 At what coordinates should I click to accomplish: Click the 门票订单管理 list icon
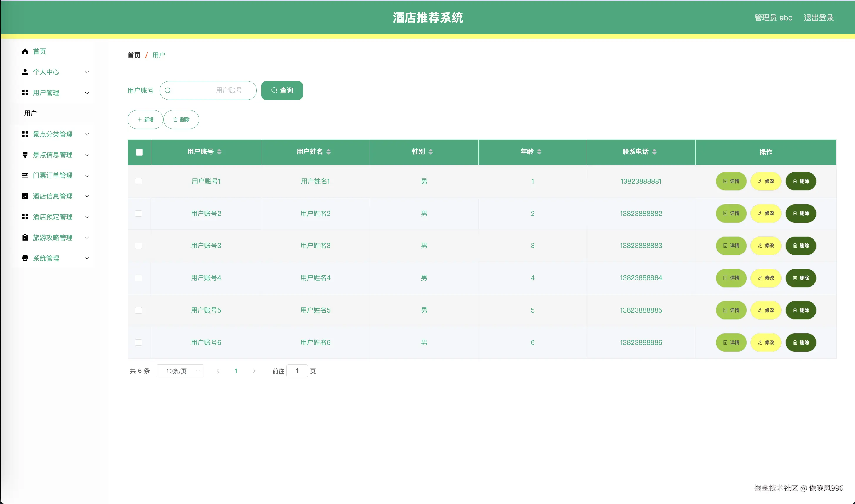[x=25, y=175]
